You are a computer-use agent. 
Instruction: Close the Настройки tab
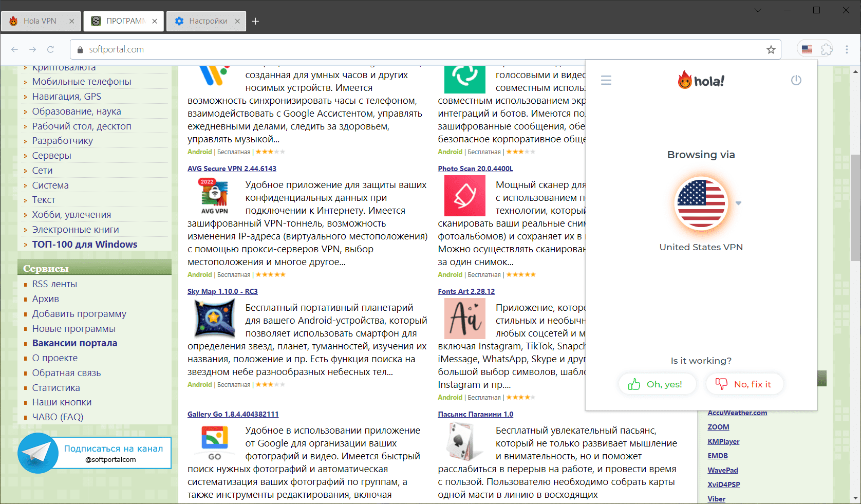click(237, 21)
